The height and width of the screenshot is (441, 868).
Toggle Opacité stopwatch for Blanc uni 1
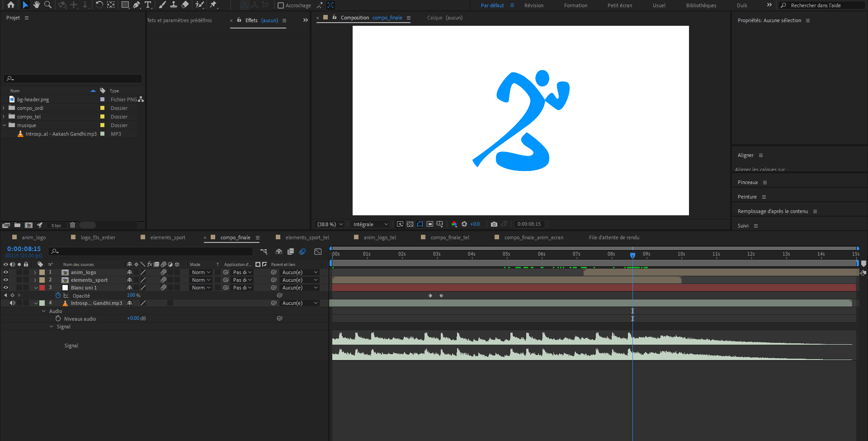tap(58, 295)
